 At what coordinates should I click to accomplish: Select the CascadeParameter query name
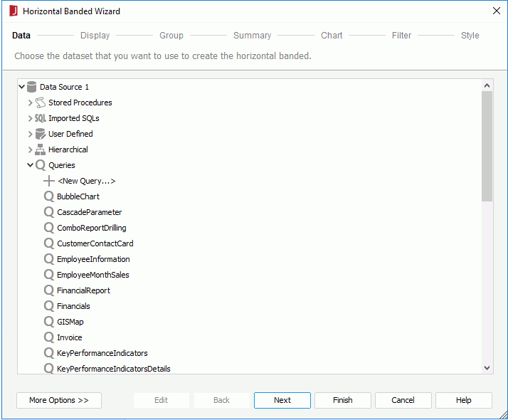coord(90,212)
